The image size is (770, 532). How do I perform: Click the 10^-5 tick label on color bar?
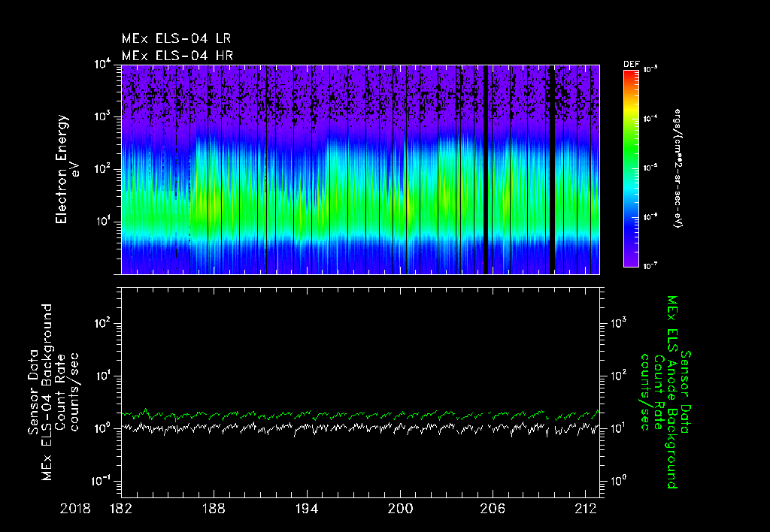tap(650, 168)
